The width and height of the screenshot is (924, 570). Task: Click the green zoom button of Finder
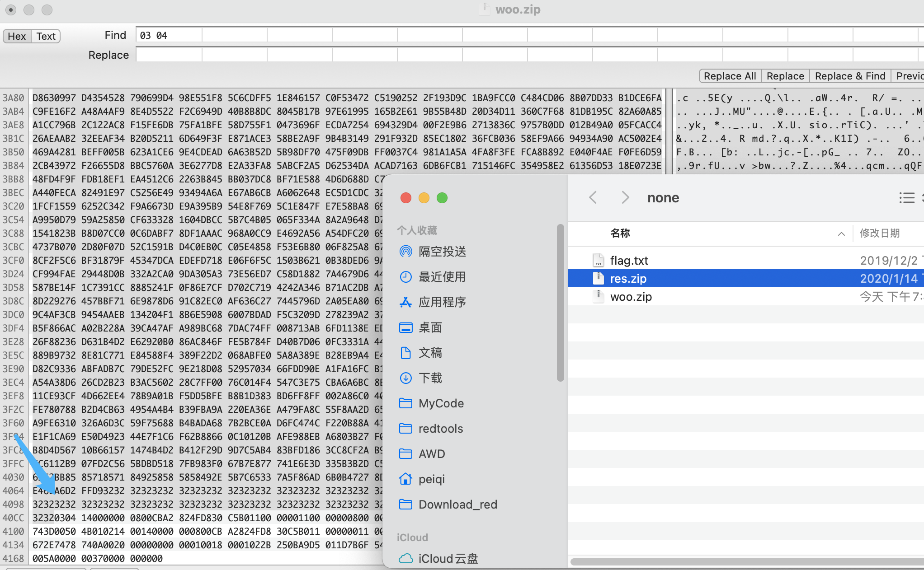[442, 198]
